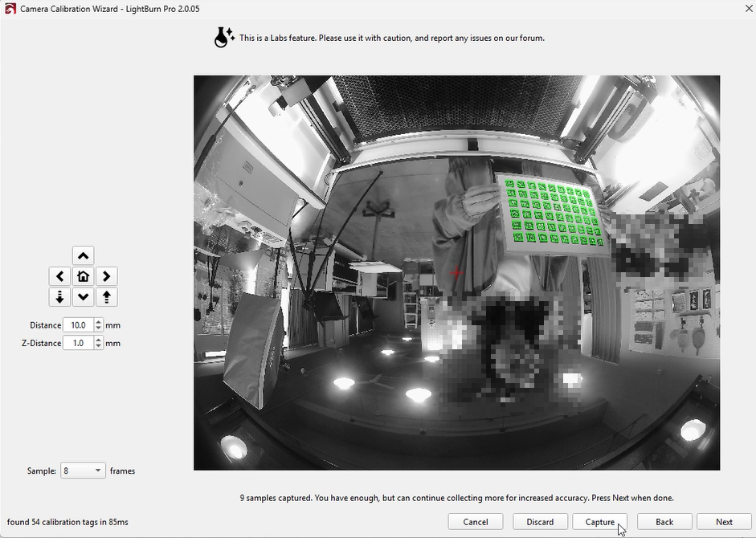Increase the Distance value with up arrow

[99, 322]
